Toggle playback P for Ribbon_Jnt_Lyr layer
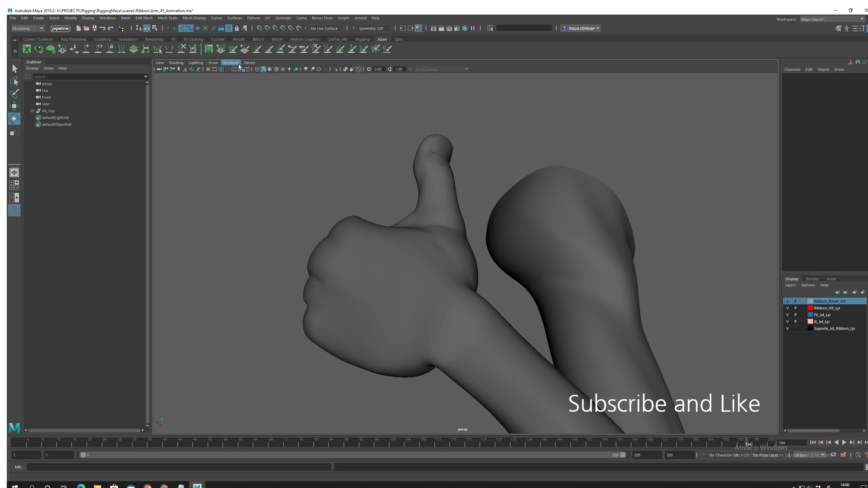The image size is (868, 488). 795,308
